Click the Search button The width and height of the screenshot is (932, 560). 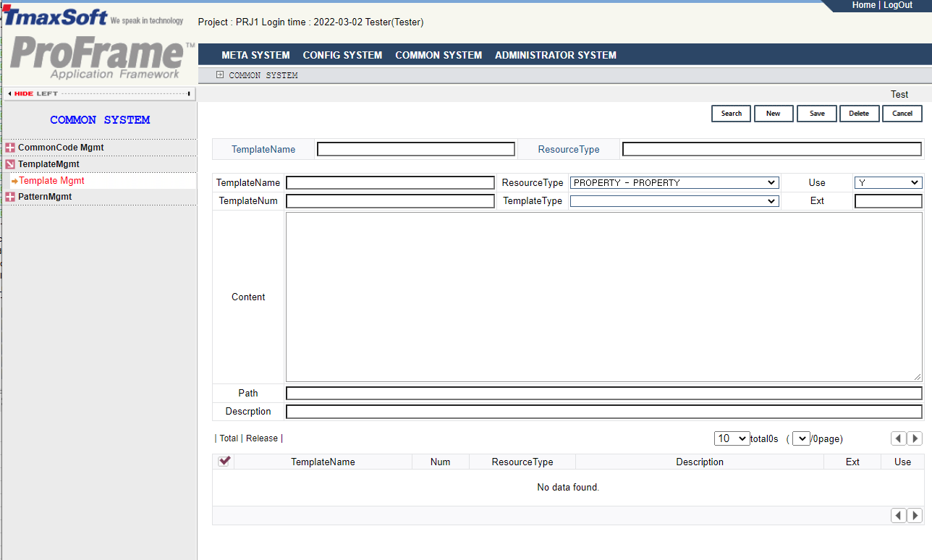[x=731, y=114]
